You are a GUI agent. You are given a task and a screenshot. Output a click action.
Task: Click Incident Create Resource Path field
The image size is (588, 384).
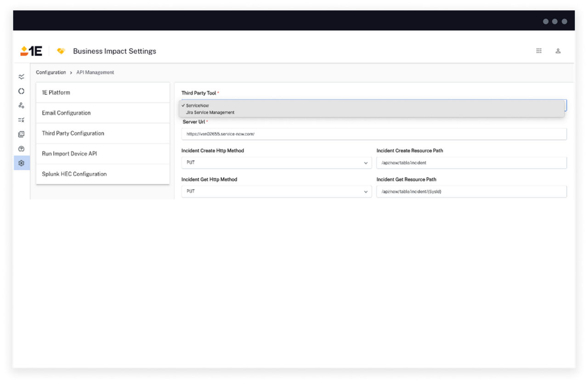[471, 163]
